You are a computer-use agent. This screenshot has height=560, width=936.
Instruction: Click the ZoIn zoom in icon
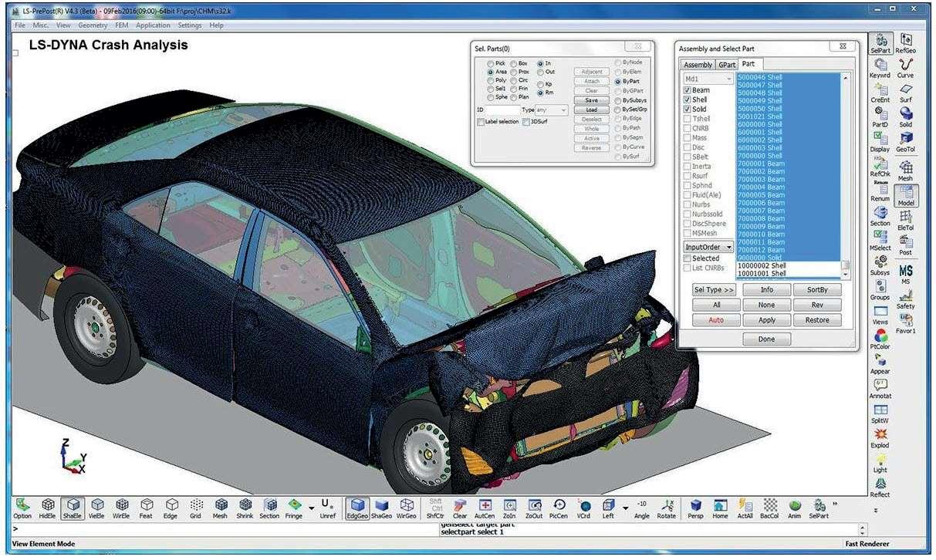pos(509,508)
